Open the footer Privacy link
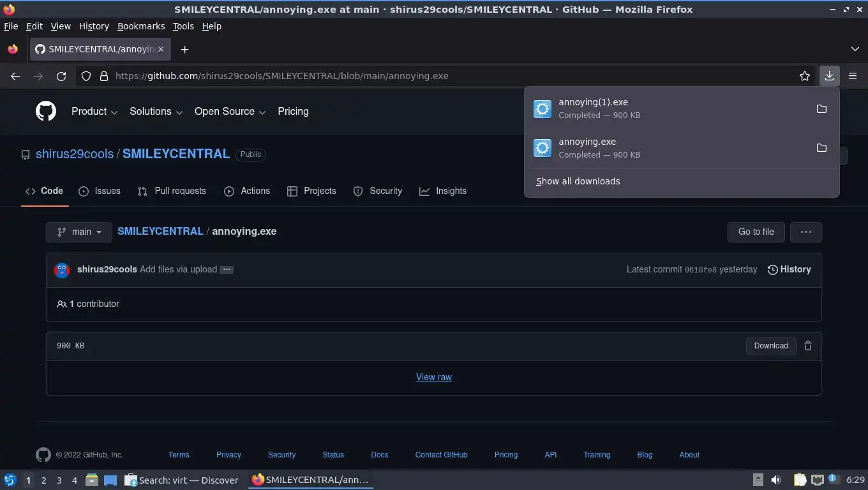This screenshot has width=868, height=490. 228,455
